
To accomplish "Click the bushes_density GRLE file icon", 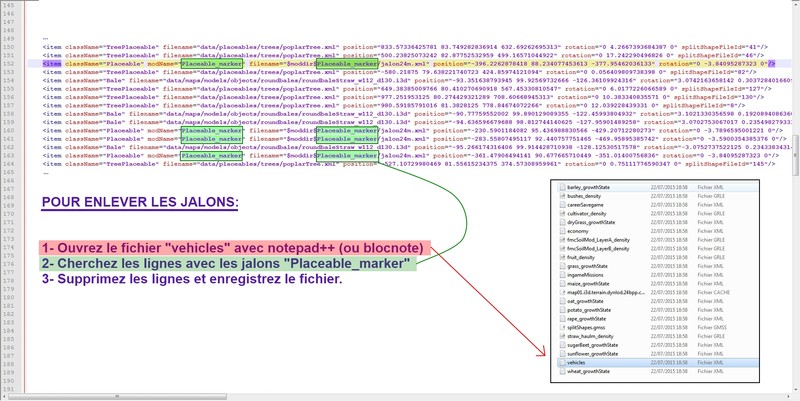I will [561, 196].
